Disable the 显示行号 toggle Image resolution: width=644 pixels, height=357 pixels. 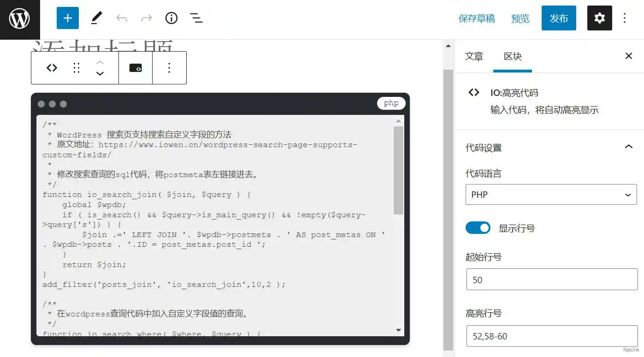[x=478, y=227]
